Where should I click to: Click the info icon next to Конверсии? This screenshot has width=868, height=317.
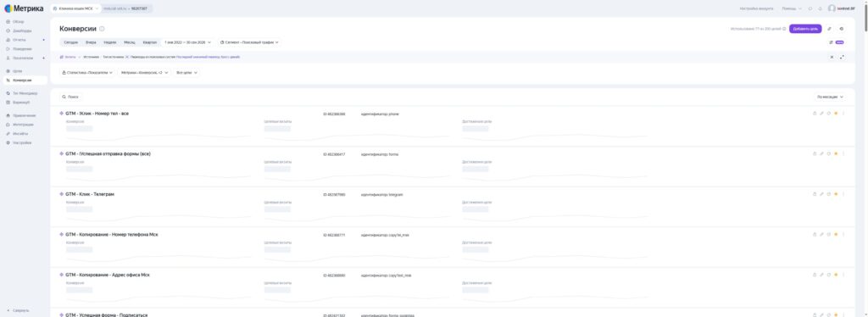[x=102, y=29]
